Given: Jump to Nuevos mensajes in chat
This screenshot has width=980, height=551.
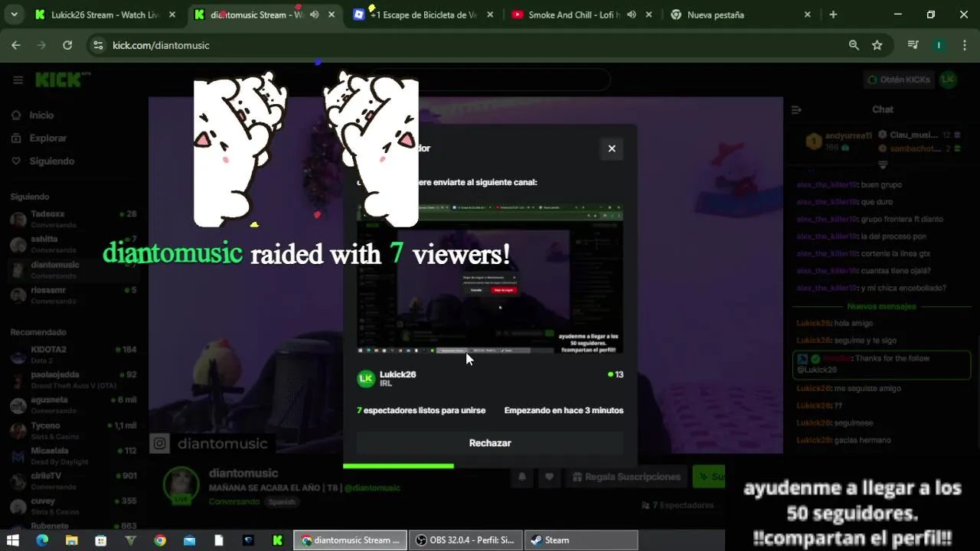Looking at the screenshot, I should click(881, 306).
